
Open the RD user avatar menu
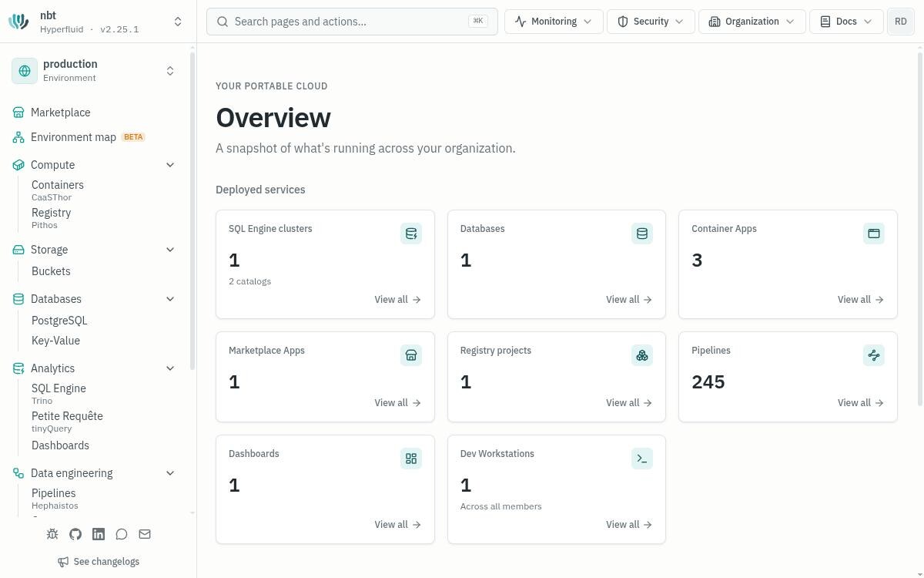click(901, 22)
